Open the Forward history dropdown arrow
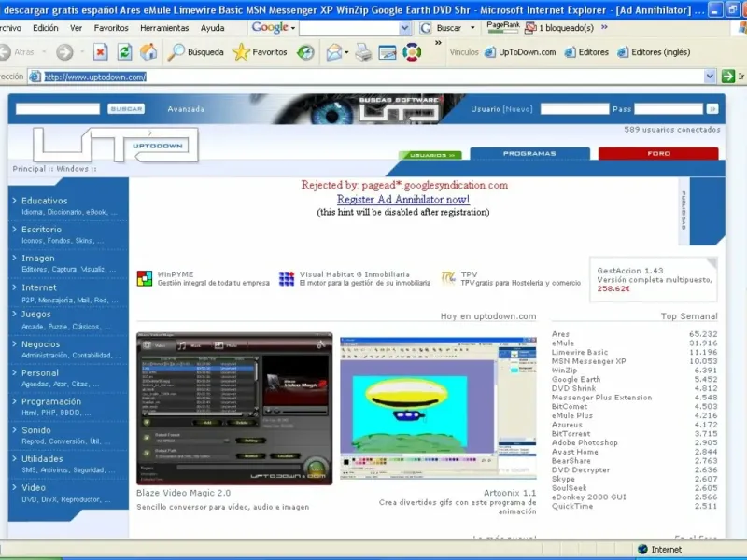 82,52
